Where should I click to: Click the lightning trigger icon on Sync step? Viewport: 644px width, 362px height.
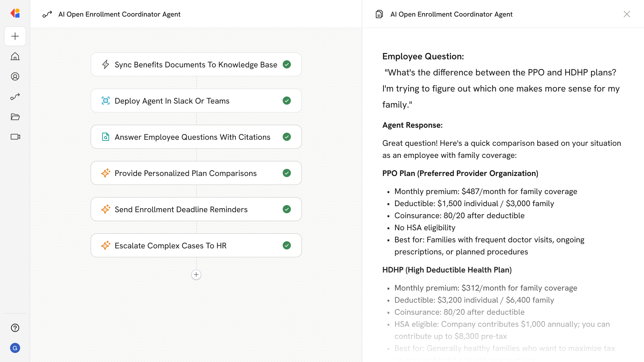click(x=106, y=64)
